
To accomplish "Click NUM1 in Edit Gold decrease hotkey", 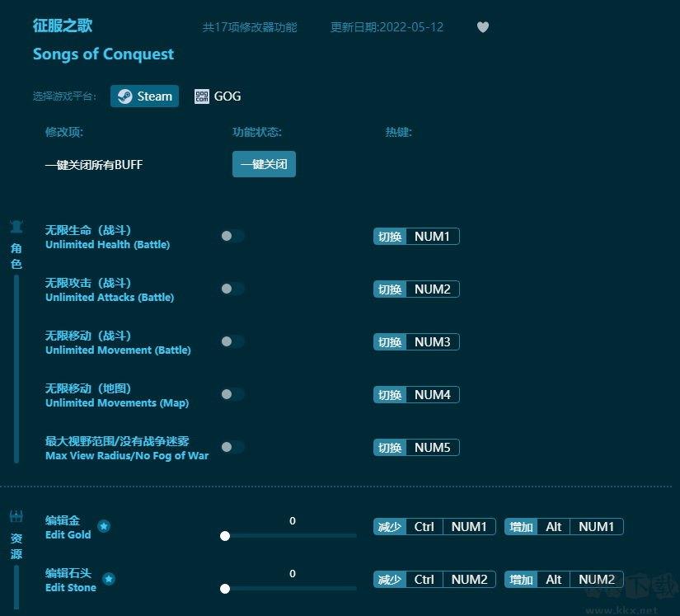I will pos(469,527).
